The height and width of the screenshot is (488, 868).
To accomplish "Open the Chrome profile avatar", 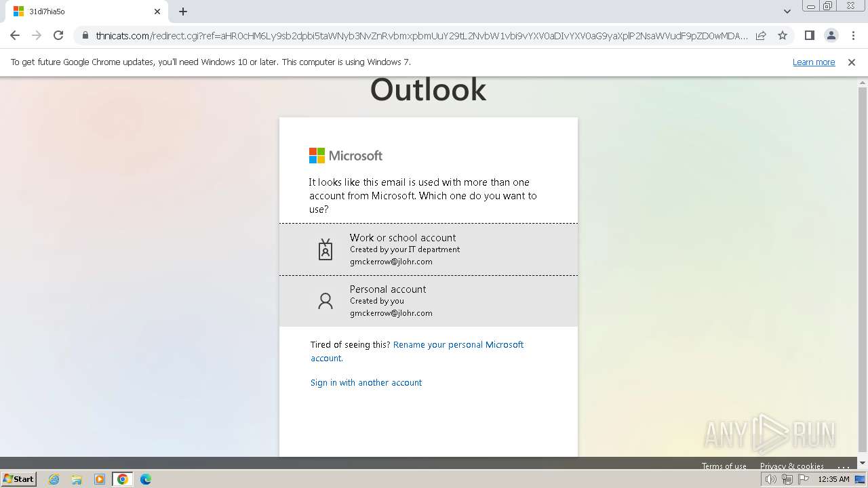I will click(x=831, y=35).
